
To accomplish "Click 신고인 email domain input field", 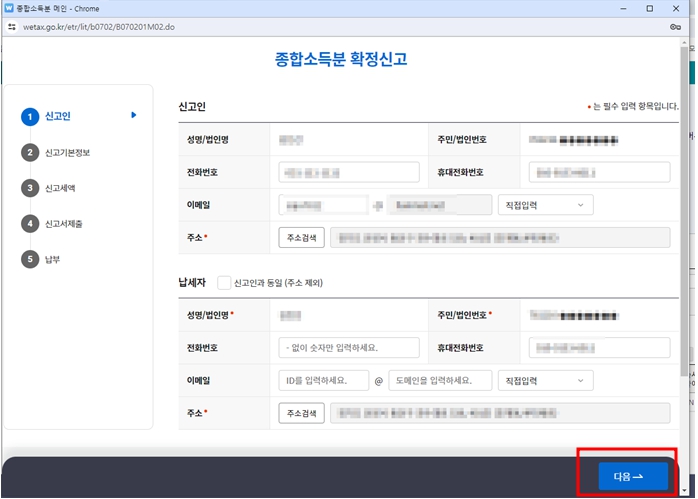I will 440,205.
